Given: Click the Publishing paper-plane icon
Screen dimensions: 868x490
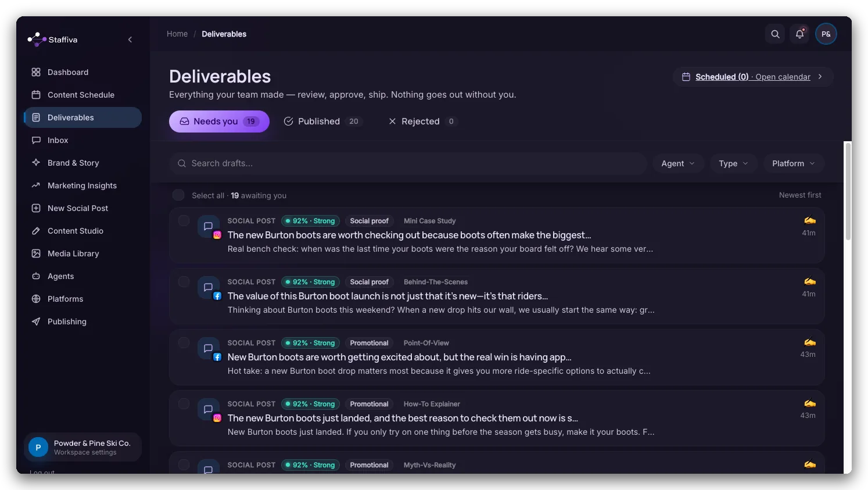Looking at the screenshot, I should pyautogui.click(x=36, y=321).
